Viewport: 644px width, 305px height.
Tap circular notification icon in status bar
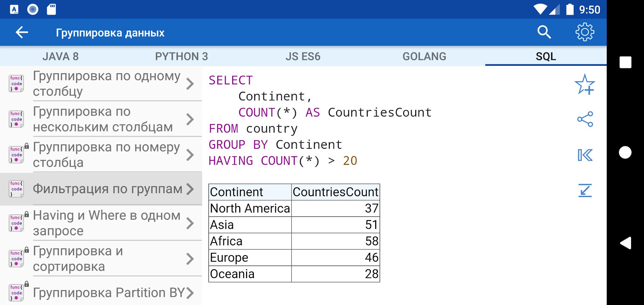(x=33, y=9)
